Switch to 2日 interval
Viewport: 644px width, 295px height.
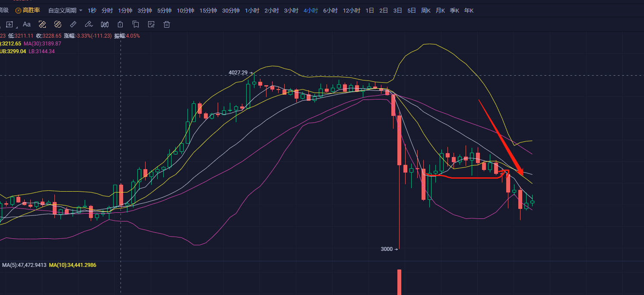pyautogui.click(x=384, y=10)
